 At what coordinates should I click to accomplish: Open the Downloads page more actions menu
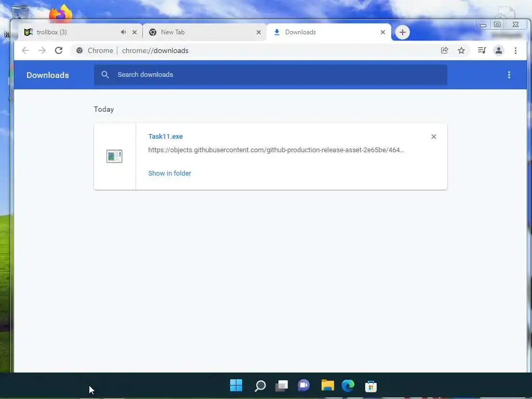[509, 75]
